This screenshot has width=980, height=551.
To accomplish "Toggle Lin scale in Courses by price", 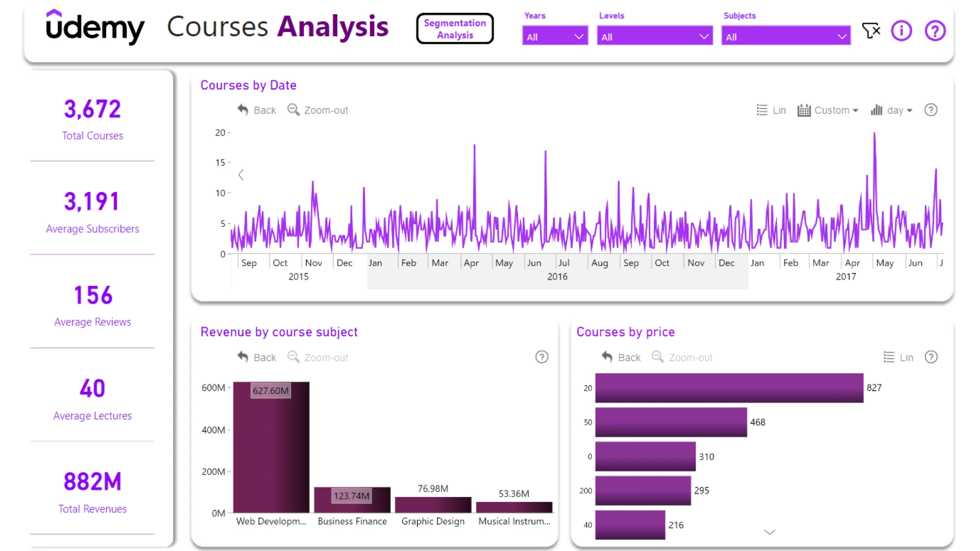I will click(898, 357).
